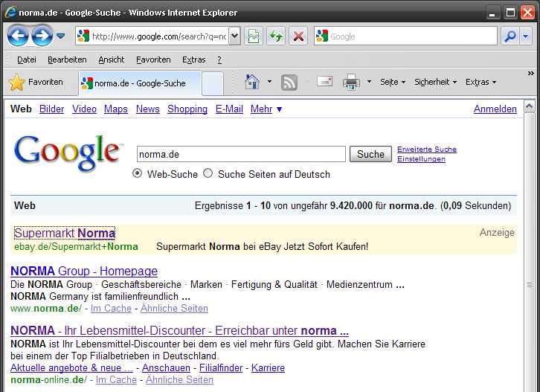Open the Favoriten menu
This screenshot has height=392, width=540.
153,60
